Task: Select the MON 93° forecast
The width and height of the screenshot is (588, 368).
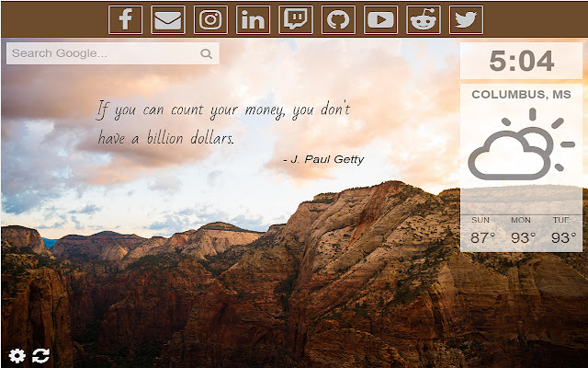Action: (522, 231)
